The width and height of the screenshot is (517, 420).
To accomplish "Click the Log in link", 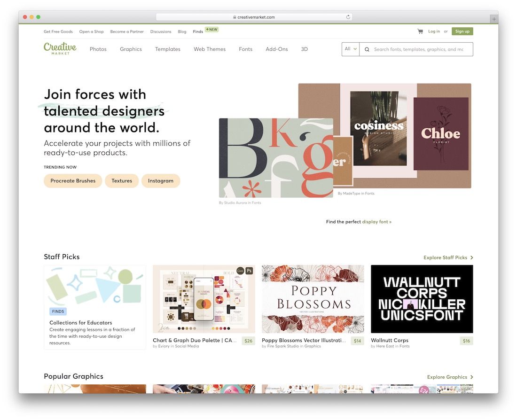I will point(434,31).
